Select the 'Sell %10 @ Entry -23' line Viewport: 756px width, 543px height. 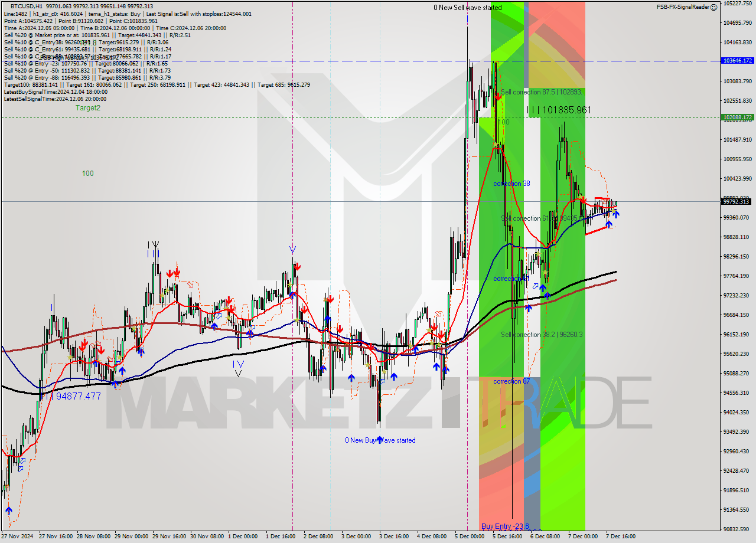pos(86,63)
